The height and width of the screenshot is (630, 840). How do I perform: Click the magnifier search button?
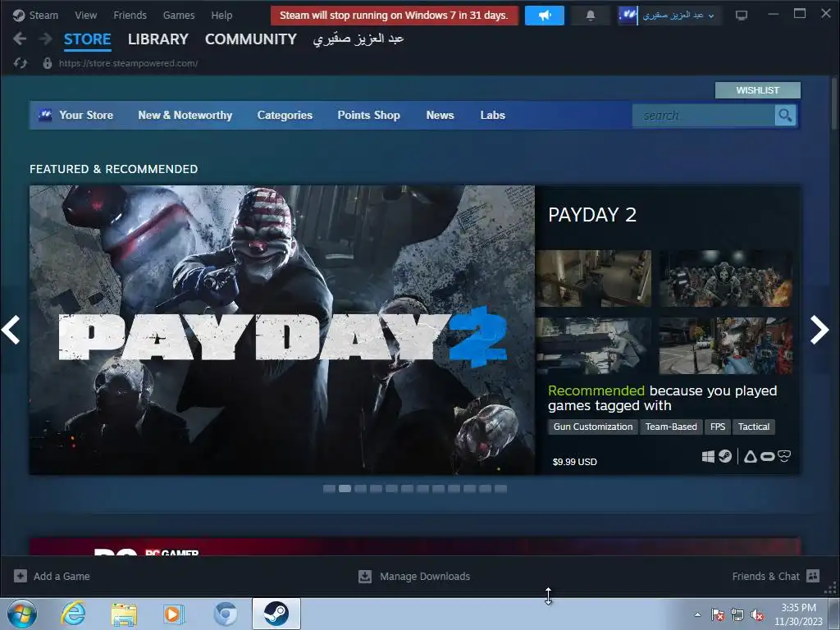[x=785, y=115]
